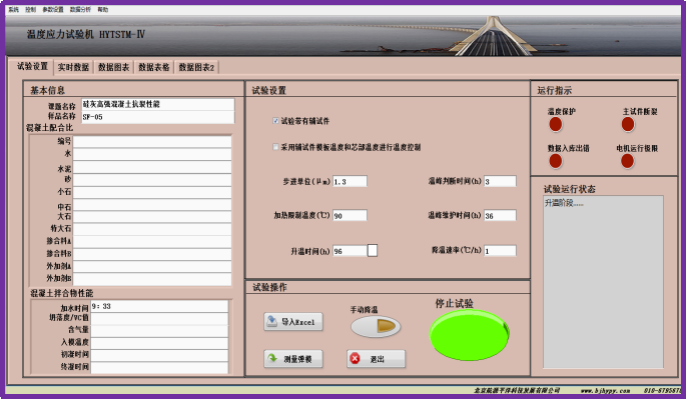Click the 升温时间 field with 96
Viewport: 686px width, 399px height.
click(350, 251)
